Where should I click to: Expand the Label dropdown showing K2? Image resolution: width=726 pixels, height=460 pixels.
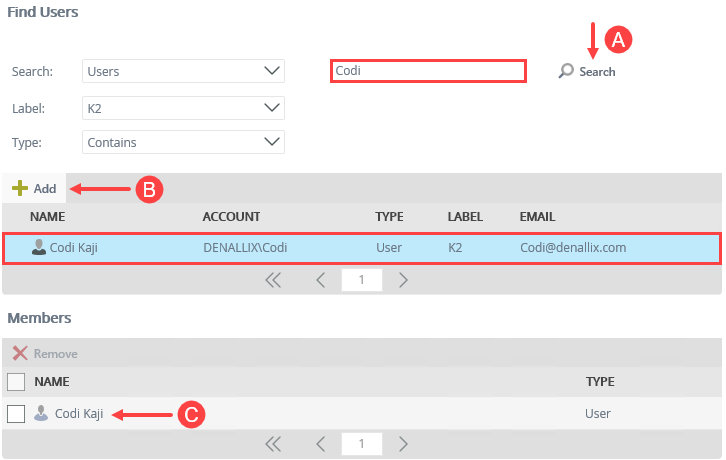tap(183, 107)
